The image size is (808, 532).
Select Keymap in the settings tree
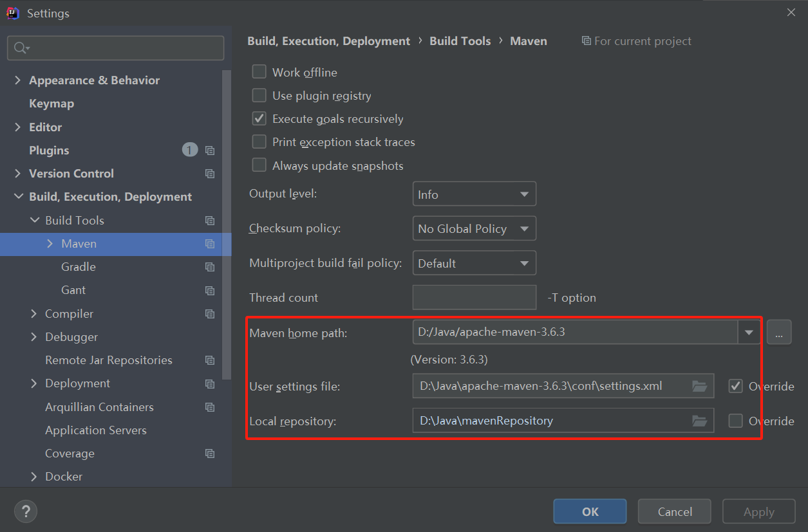52,104
